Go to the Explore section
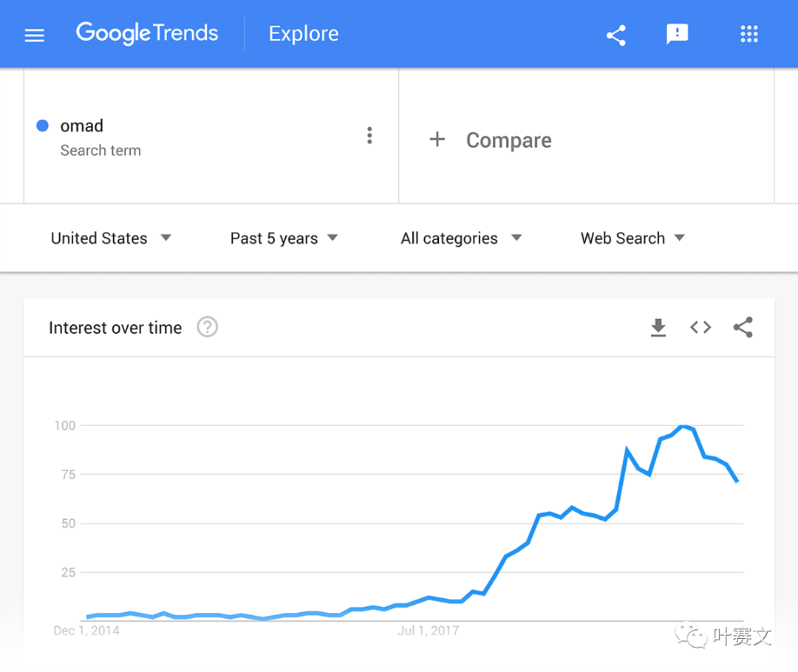 click(x=304, y=34)
